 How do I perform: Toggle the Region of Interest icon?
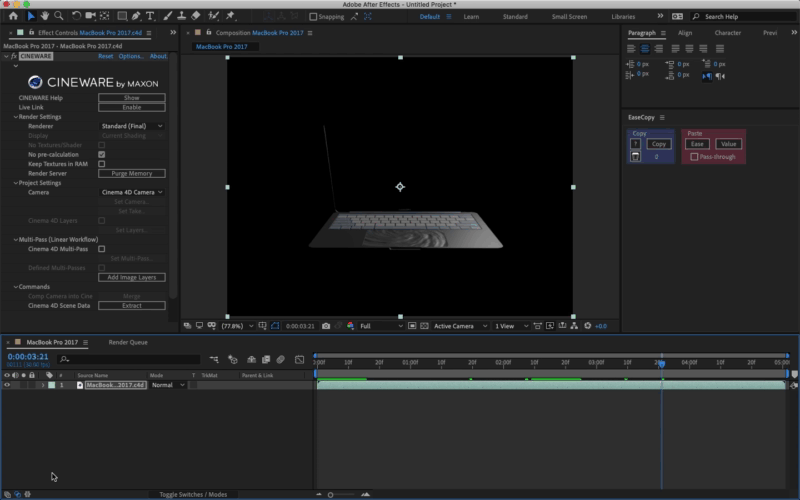(x=412, y=326)
